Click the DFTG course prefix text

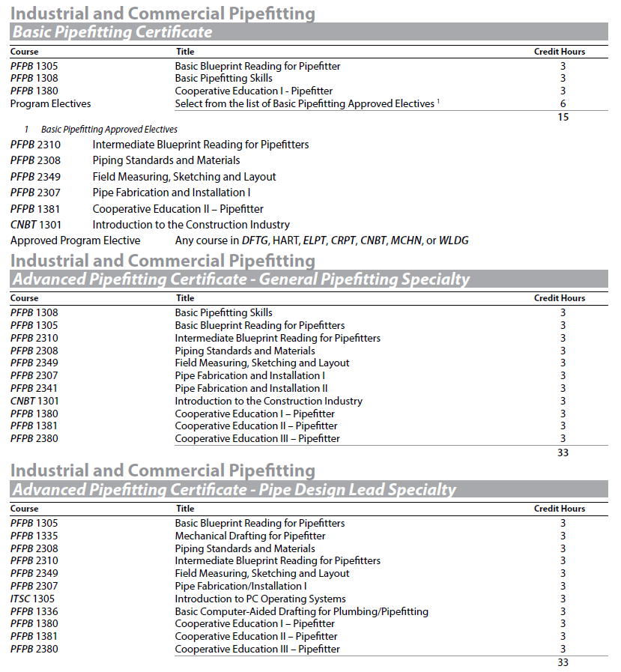coord(255,240)
